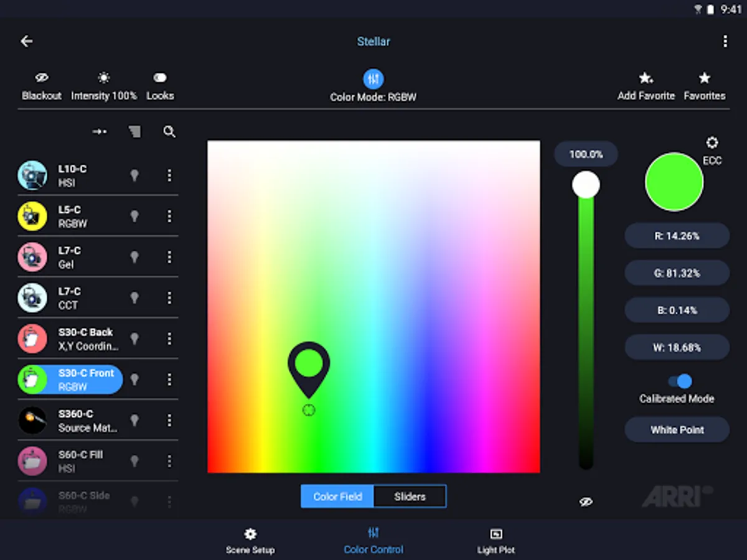Open the S360-C options menu

click(x=169, y=420)
